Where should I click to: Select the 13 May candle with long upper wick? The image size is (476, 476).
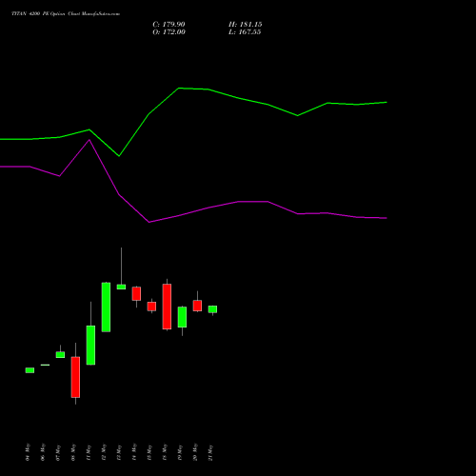(x=121, y=287)
